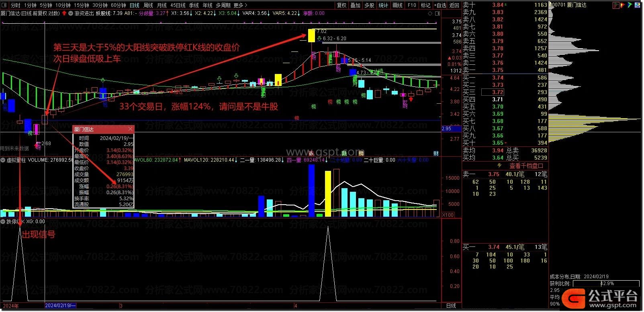Click the green 跌 marker below price chart
This screenshot has height=312, width=644.
pos(344,153)
